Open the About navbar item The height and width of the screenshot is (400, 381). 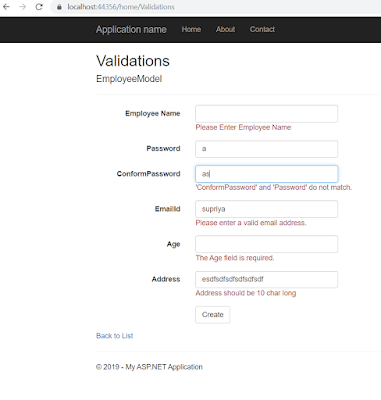(225, 29)
